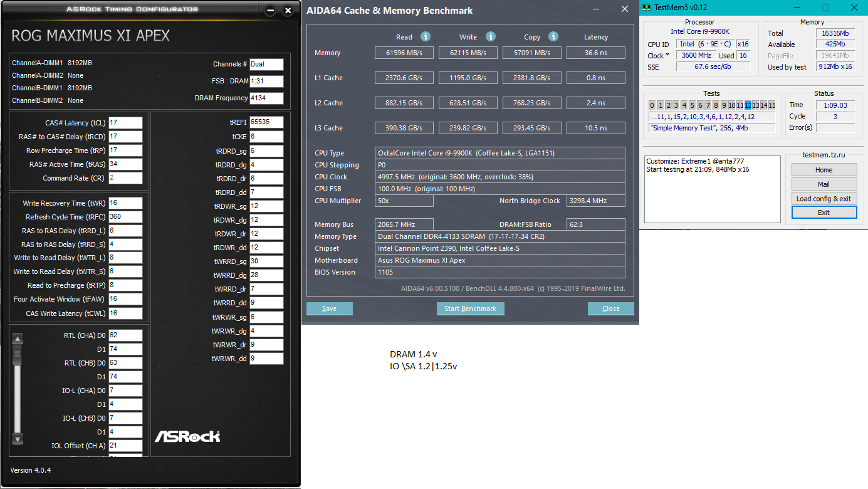Click the Close button in AIDA64
Viewport: 868px width, 489px height.
coord(611,308)
